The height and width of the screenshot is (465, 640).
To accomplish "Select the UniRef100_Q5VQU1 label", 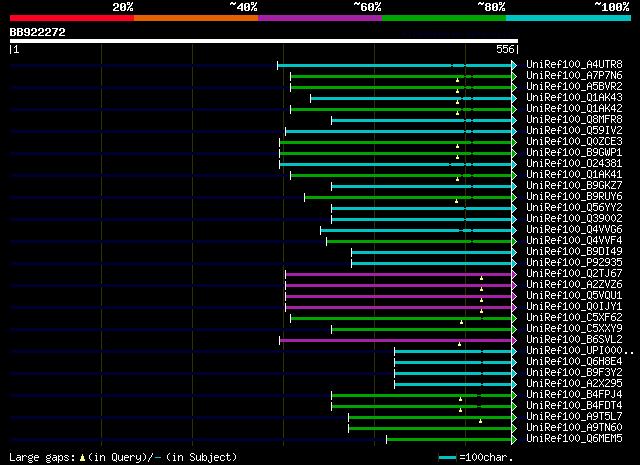I will (574, 296).
